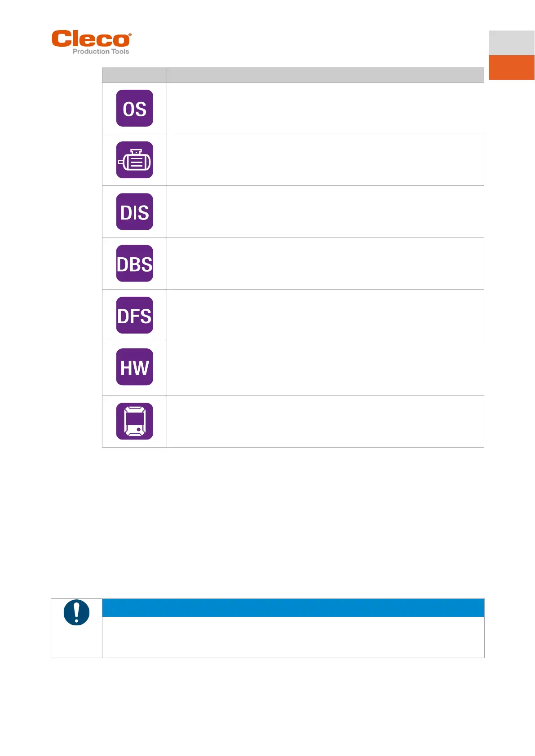The height and width of the screenshot is (756, 535).
Task: Click the blank cell next to the motor icon
Action: [325, 160]
